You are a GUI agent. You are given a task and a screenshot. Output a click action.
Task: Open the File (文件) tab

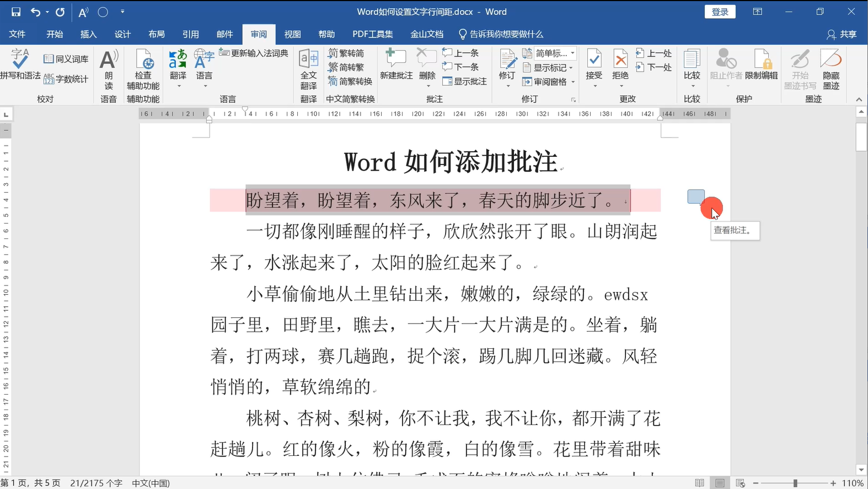17,34
